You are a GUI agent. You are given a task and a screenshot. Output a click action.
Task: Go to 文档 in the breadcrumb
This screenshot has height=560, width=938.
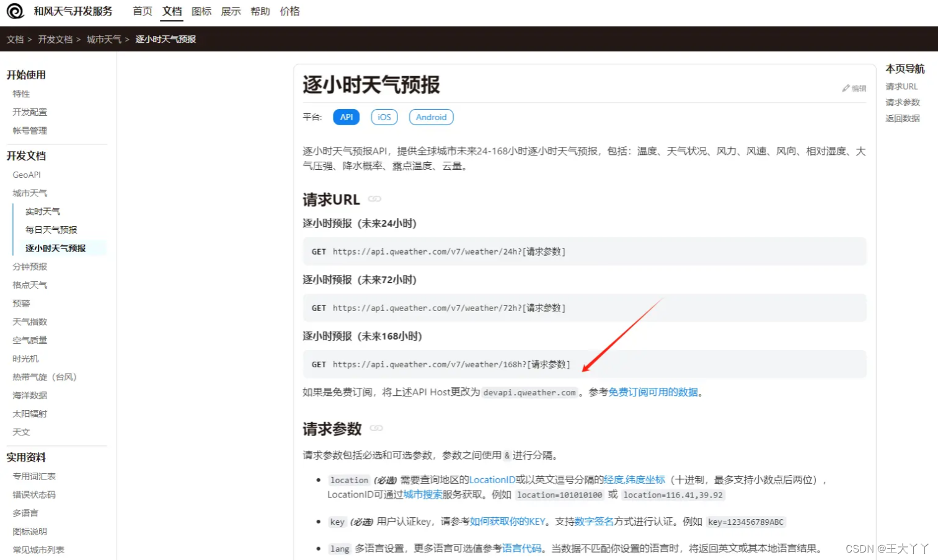15,39
